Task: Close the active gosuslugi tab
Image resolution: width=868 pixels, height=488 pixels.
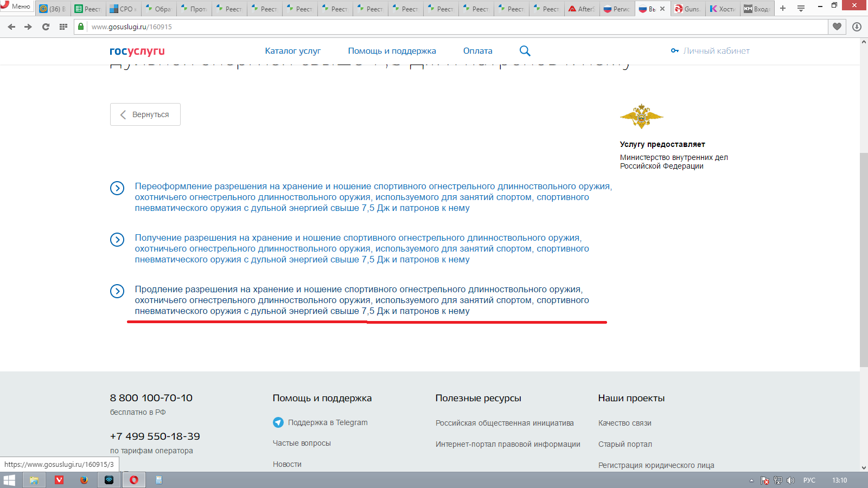Action: pos(662,9)
